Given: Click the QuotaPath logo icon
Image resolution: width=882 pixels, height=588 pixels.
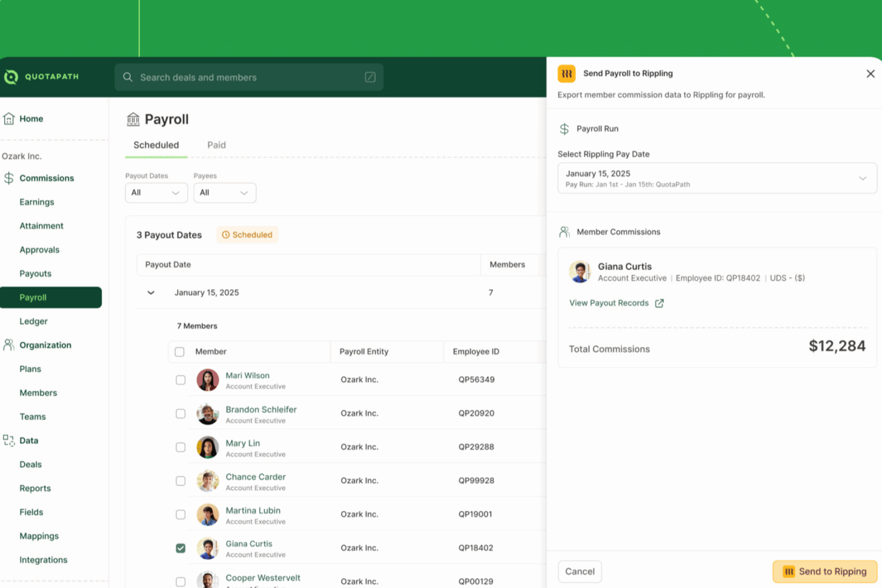Looking at the screenshot, I should [11, 77].
